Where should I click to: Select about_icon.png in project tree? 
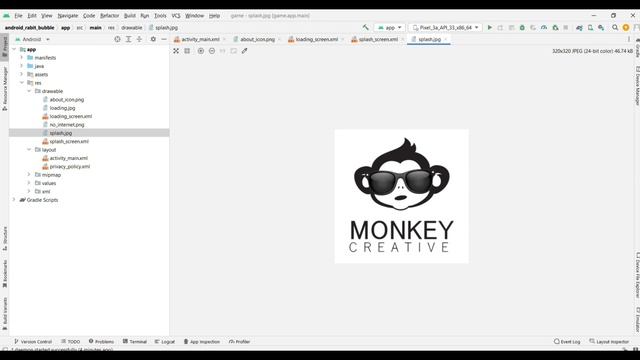pos(67,99)
